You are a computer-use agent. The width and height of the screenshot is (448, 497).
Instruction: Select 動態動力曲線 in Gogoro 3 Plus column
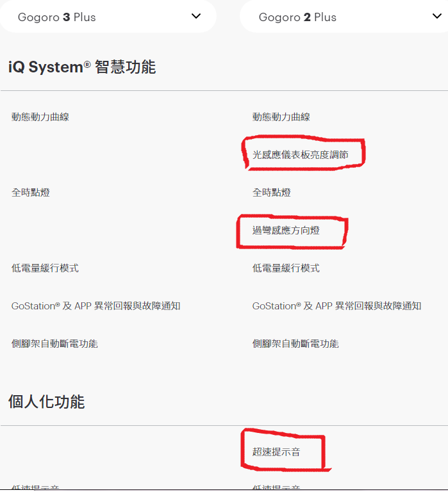[x=40, y=117]
